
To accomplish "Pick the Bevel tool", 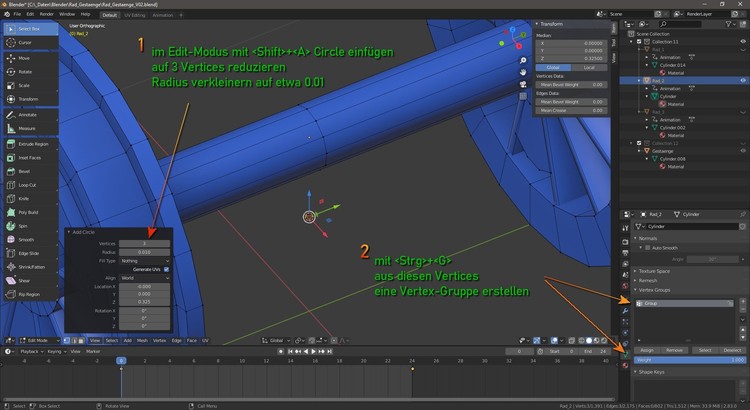I will pos(25,171).
